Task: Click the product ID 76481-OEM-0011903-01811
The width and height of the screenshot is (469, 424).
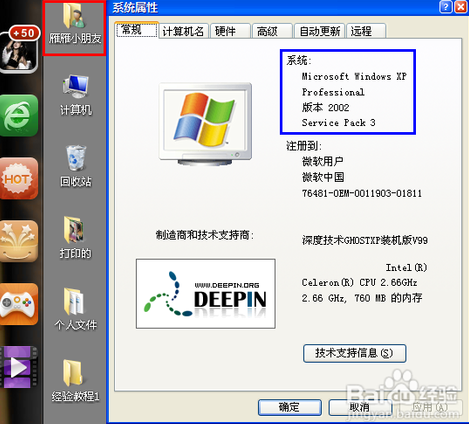Action: pos(362,193)
